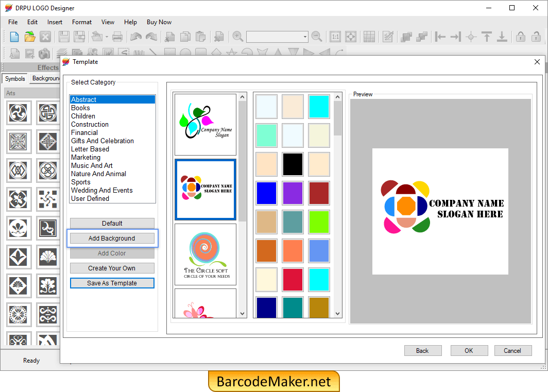Viewport: 548px width, 392px height.
Task: Open the Insert menu
Action: (55, 22)
